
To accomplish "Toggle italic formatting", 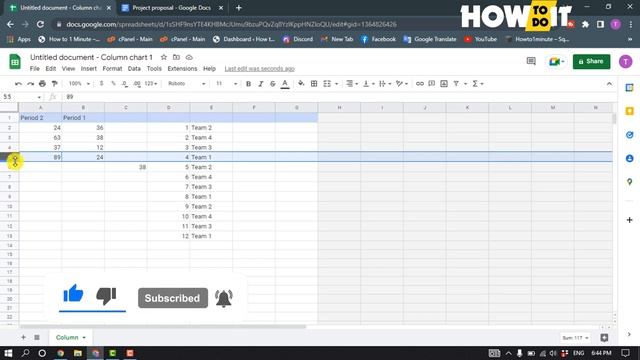I will pos(260,84).
